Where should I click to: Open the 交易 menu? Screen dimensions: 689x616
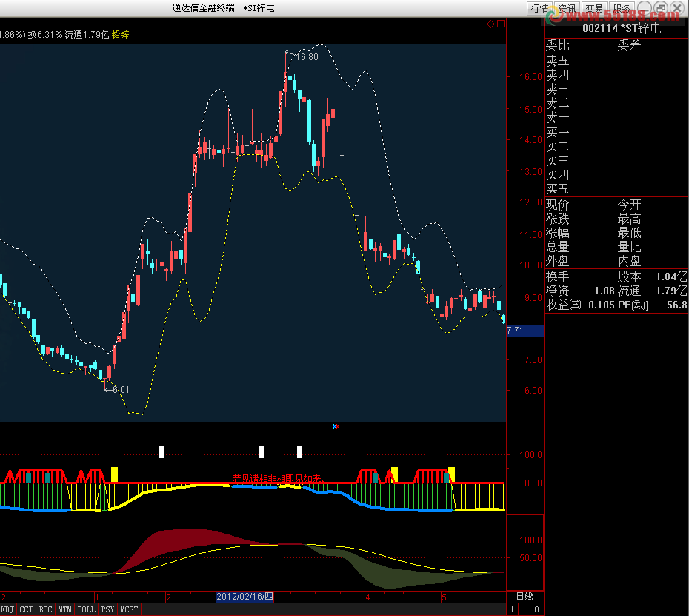pos(594,8)
